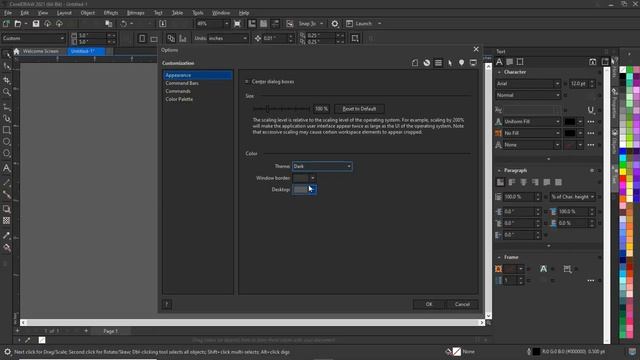Collapse the Character section
The image size is (640, 360).
[x=499, y=72]
